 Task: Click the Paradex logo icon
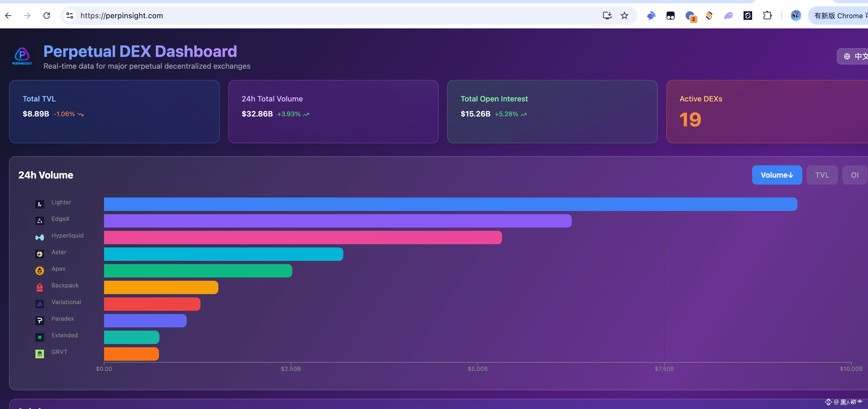pyautogui.click(x=39, y=320)
